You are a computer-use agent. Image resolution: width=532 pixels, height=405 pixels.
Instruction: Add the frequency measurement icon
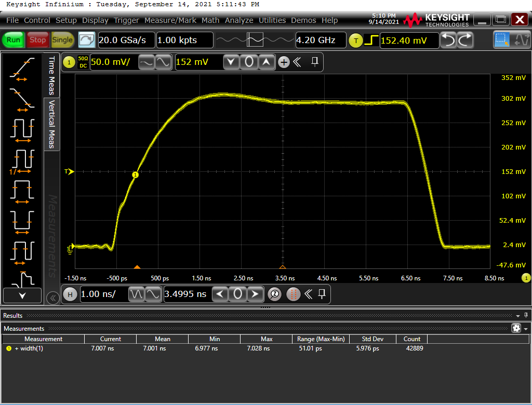22,160
